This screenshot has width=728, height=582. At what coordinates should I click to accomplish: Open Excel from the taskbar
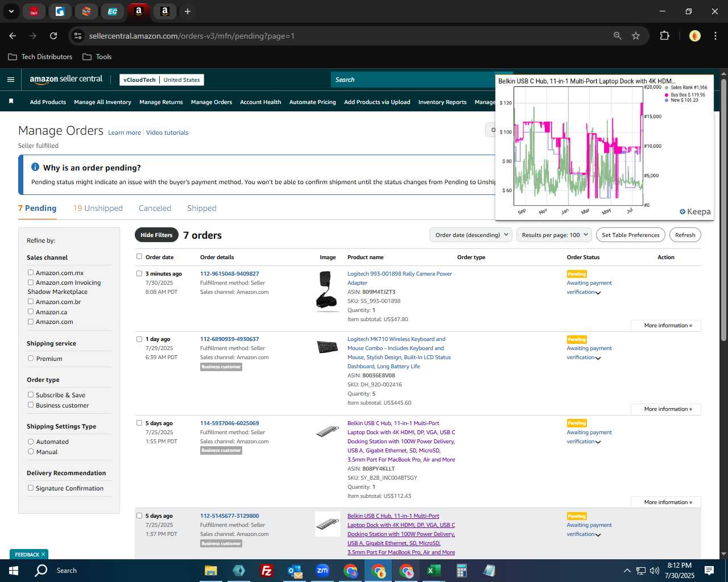click(x=433, y=571)
